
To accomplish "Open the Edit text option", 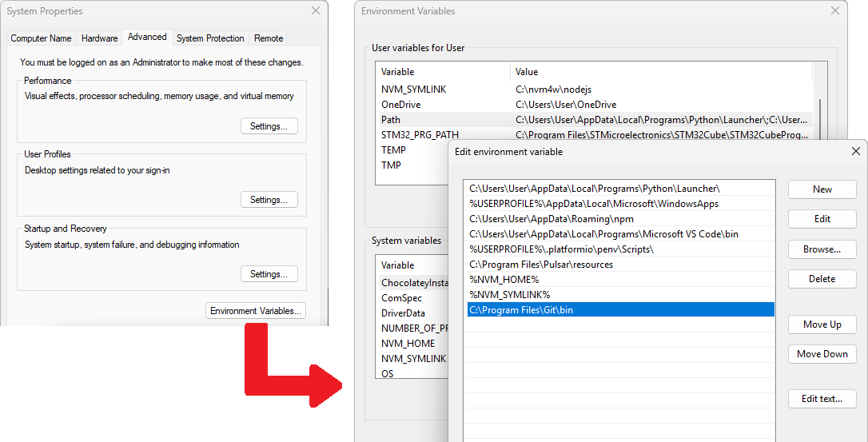I will click(x=822, y=399).
